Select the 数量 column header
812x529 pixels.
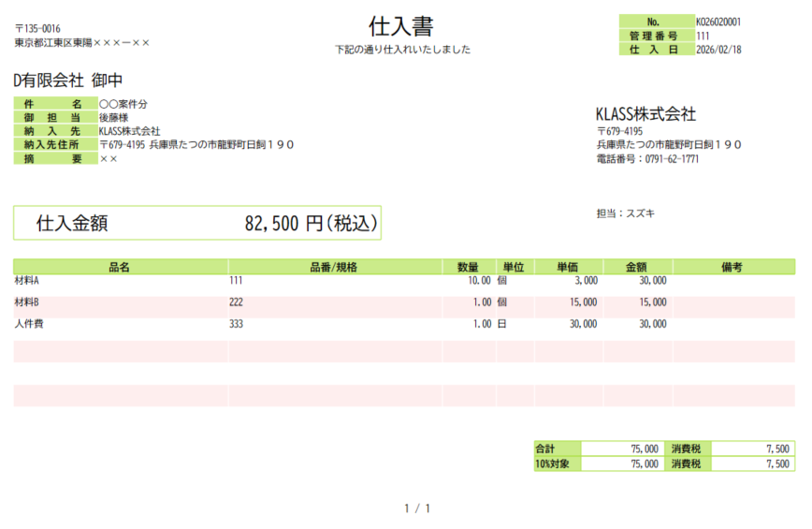[469, 267]
